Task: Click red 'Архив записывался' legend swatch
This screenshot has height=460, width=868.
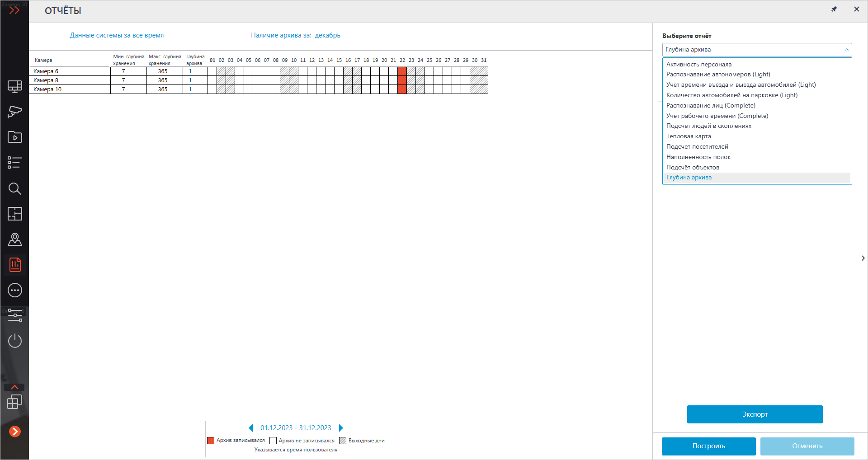Action: click(211, 441)
